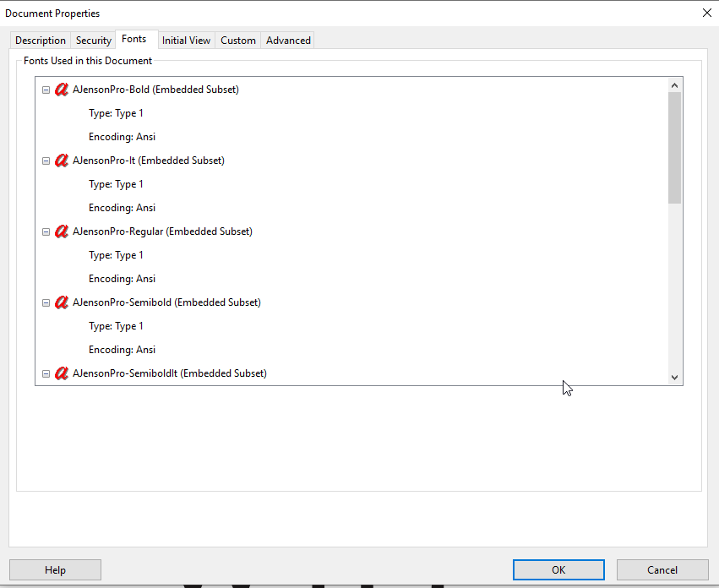Image resolution: width=719 pixels, height=588 pixels.
Task: Open the Security tab
Action: tap(92, 40)
